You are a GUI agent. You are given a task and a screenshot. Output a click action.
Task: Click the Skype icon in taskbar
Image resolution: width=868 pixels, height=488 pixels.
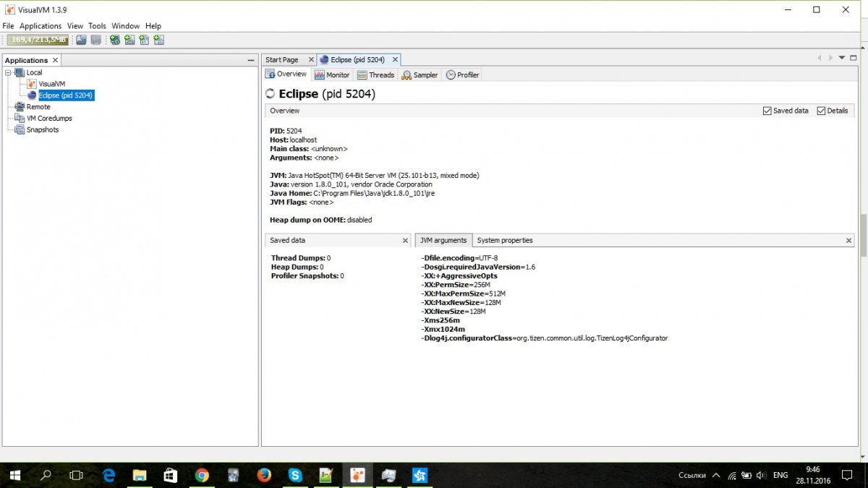point(295,475)
